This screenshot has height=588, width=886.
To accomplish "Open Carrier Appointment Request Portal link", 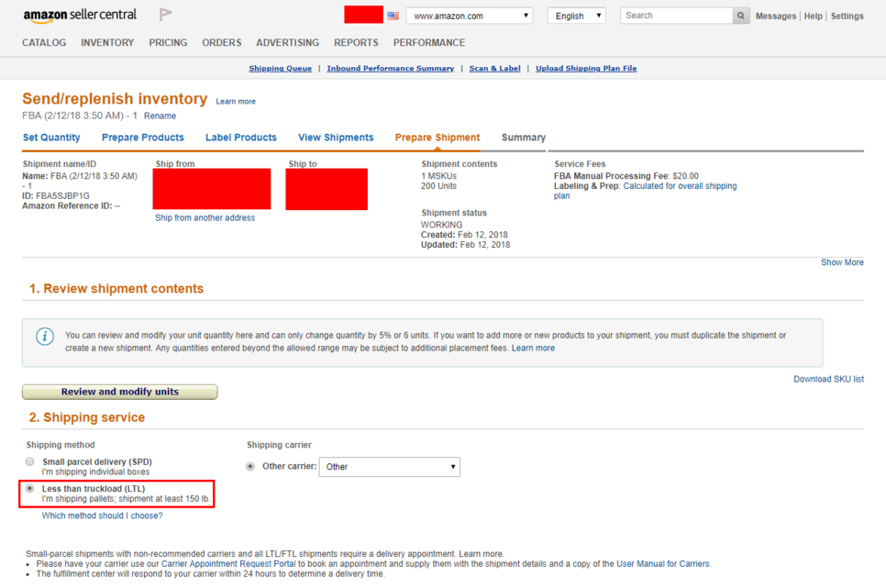I will [x=228, y=563].
